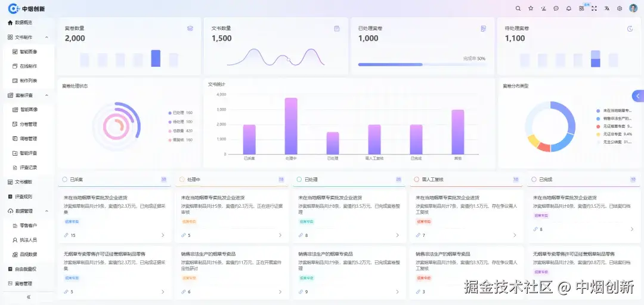This screenshot has width=644, height=305.
Task: Open 销售非法生产的烟草专卖品 card under 处理中
Action: click(x=231, y=273)
